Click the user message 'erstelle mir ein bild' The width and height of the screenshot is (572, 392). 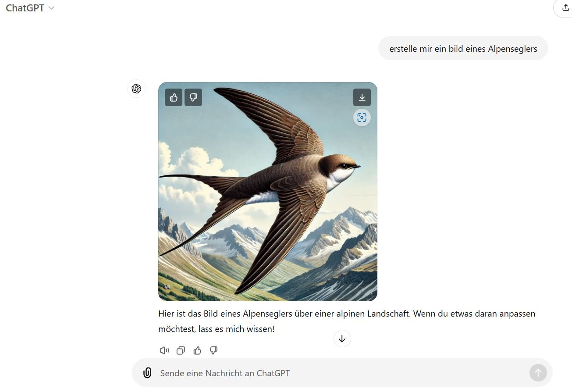tap(463, 48)
